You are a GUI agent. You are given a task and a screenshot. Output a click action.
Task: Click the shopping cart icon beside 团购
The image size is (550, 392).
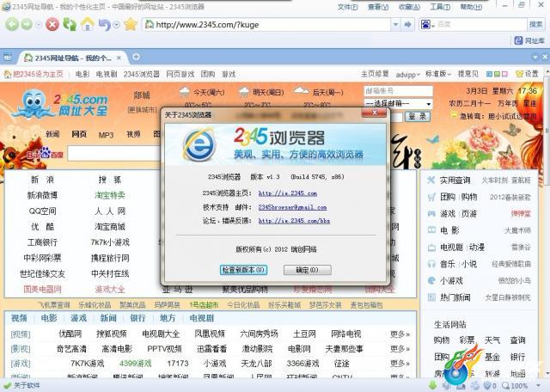tap(431, 197)
